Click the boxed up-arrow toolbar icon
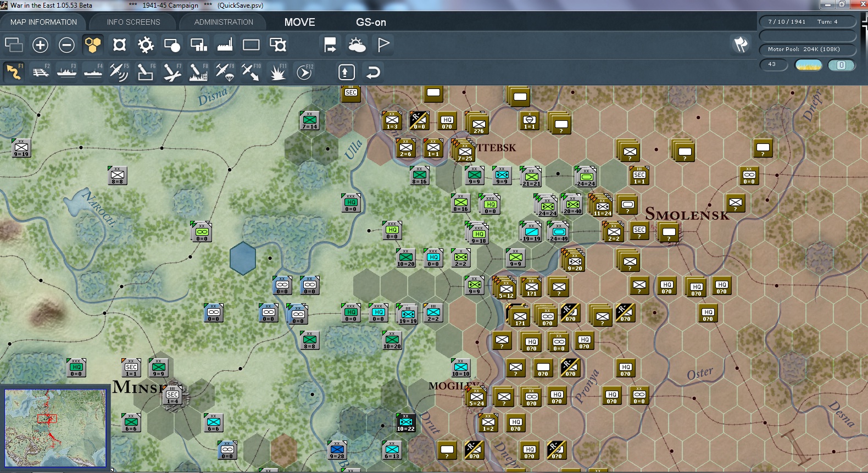 346,72
